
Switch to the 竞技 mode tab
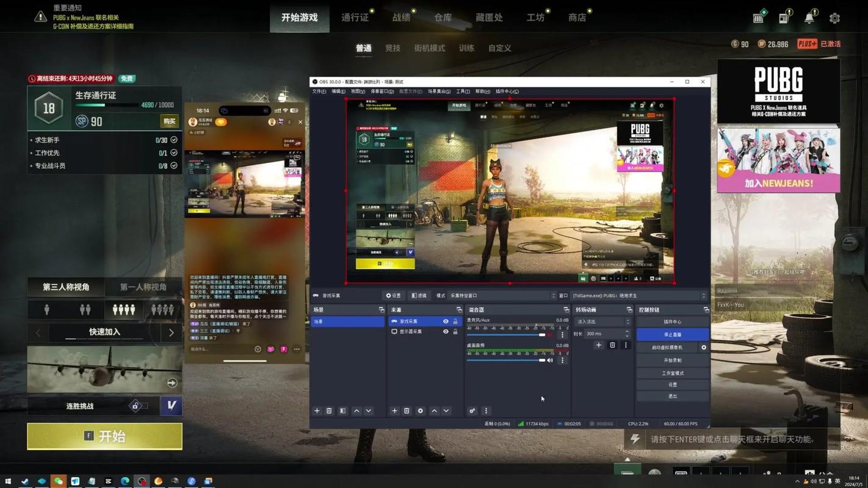click(x=392, y=48)
